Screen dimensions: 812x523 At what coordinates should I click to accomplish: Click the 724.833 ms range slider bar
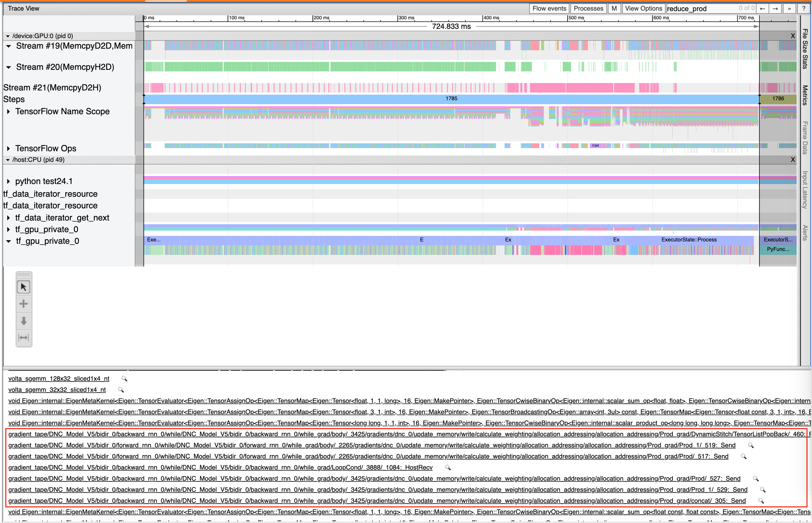pos(451,26)
